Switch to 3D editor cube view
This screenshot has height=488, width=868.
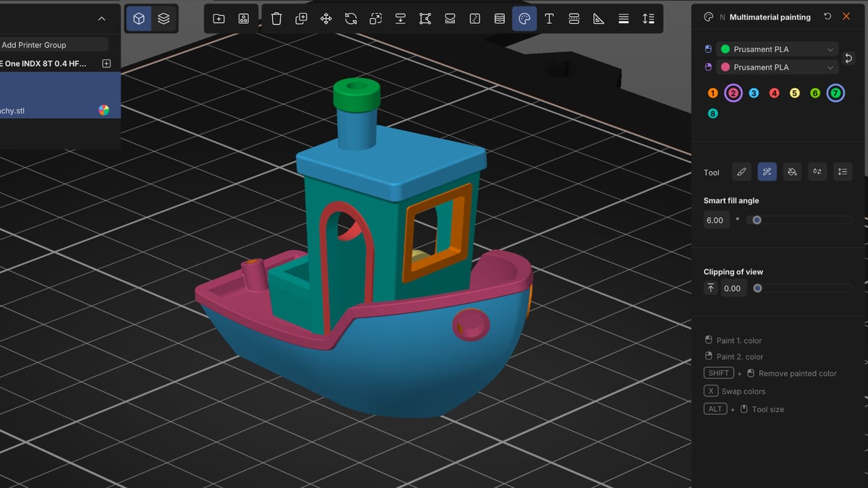click(139, 19)
